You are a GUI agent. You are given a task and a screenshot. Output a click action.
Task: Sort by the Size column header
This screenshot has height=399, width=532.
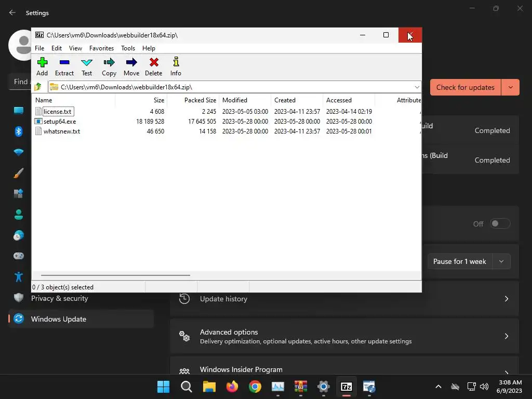point(141,100)
